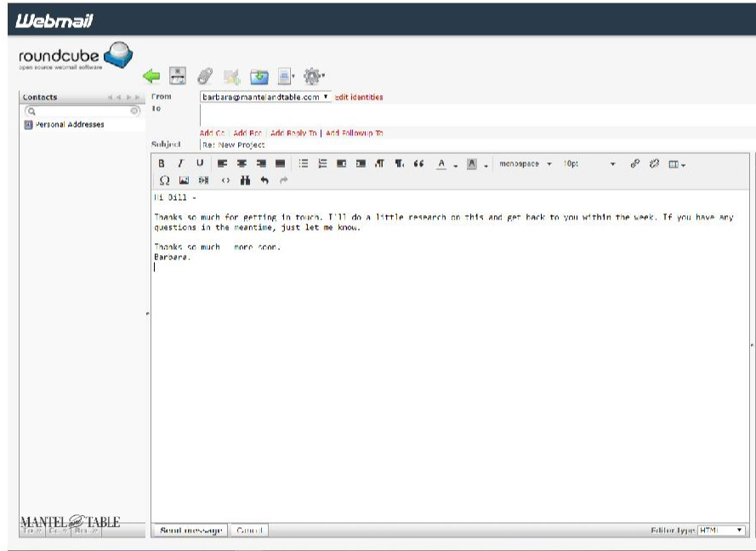Align text right
Screen dimensions: 756x551
pos(261,164)
